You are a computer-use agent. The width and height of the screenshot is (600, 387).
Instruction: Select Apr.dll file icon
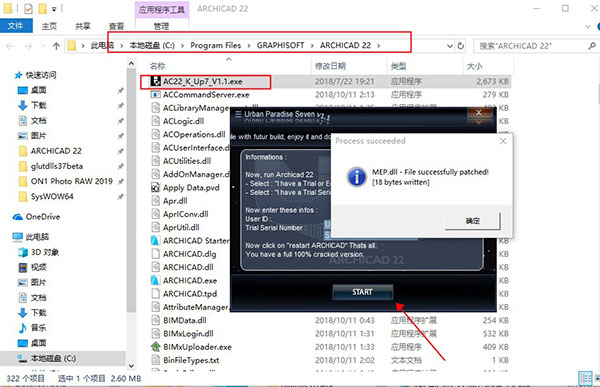click(155, 201)
